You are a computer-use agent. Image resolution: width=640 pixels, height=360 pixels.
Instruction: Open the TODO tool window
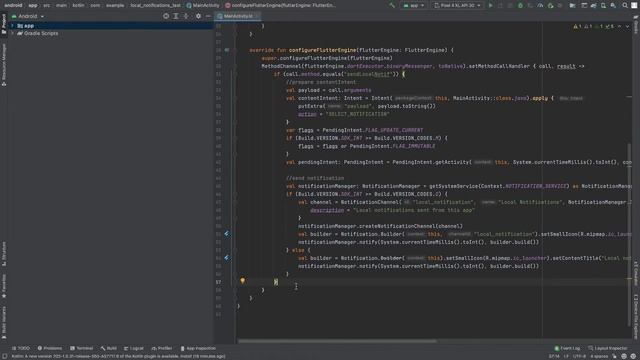click(21, 348)
